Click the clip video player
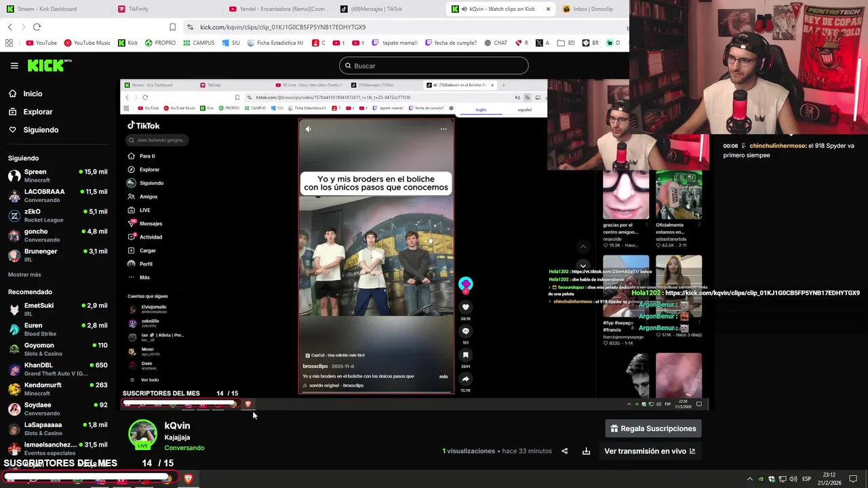The image size is (868, 488). pyautogui.click(x=416, y=245)
